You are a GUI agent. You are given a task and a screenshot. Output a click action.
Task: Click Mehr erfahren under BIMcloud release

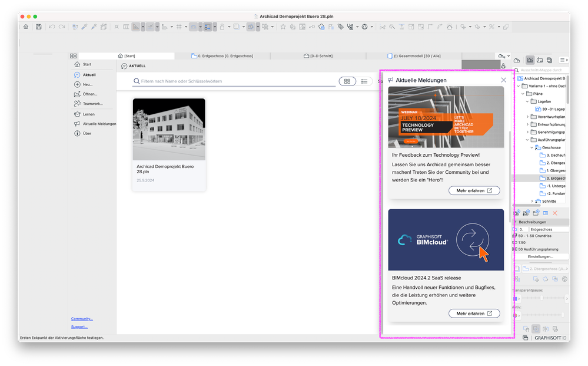click(x=474, y=314)
